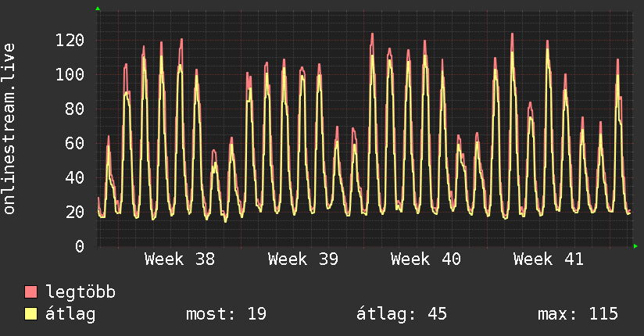
Task: Click the green arrow atop the y-axis
Action: [x=98, y=9]
